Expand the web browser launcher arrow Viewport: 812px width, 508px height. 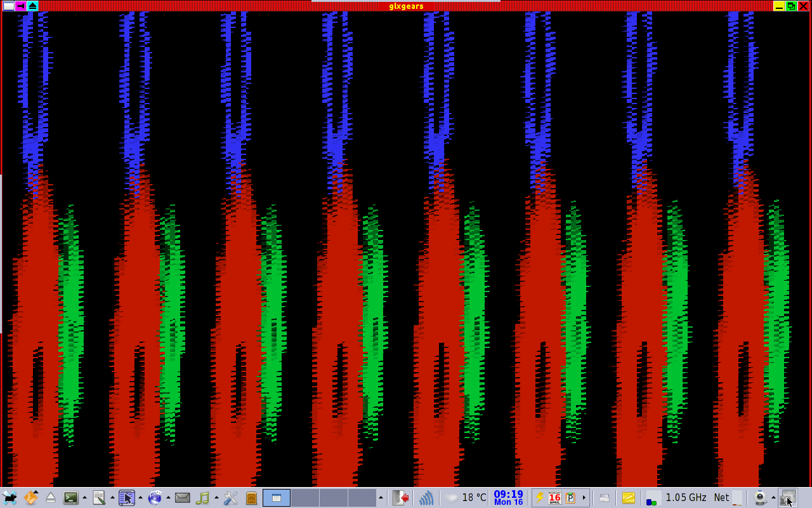[168, 498]
